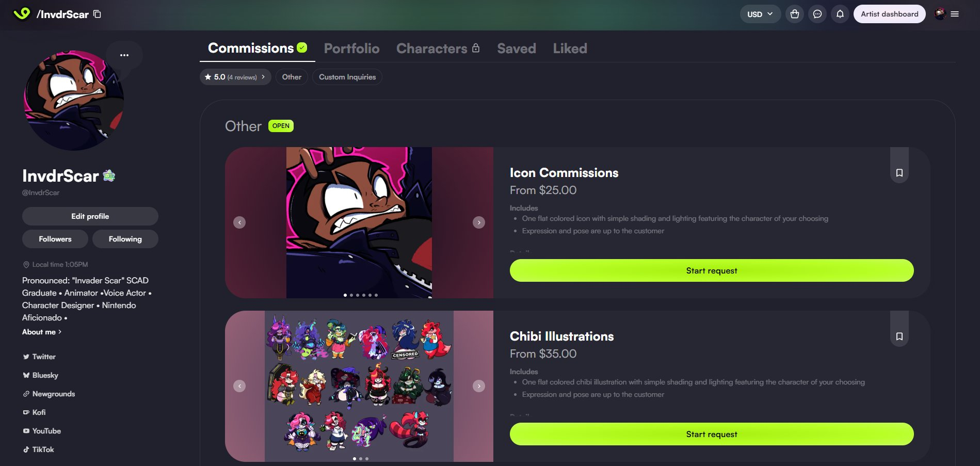Save the Chibi Illustrations listing bookmark

[x=899, y=336]
